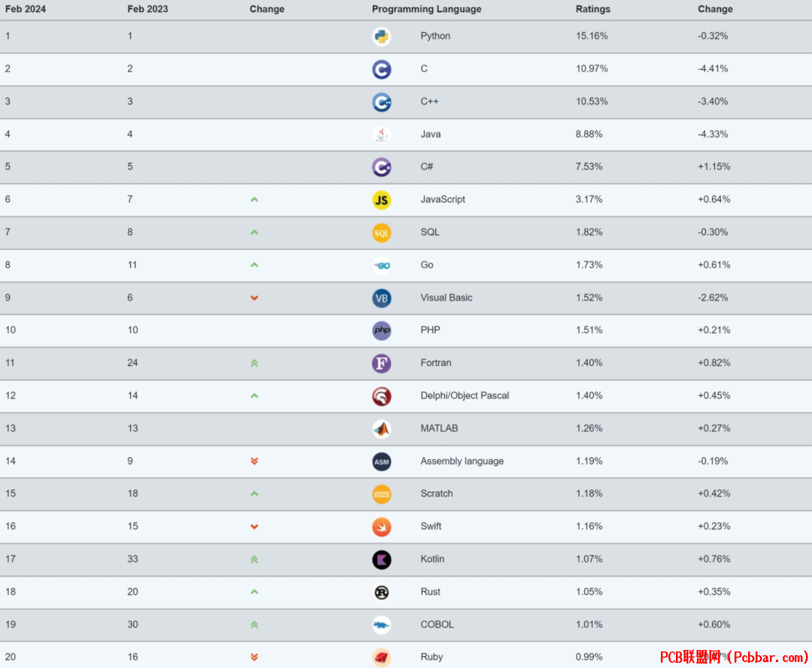
Task: Click the red down arrow for Visual Basic
Action: (254, 298)
